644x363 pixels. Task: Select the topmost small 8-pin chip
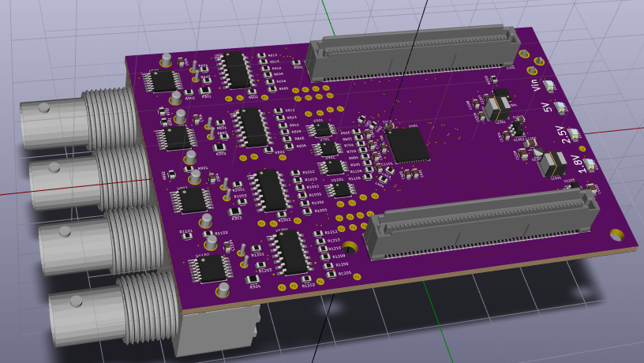322,129
